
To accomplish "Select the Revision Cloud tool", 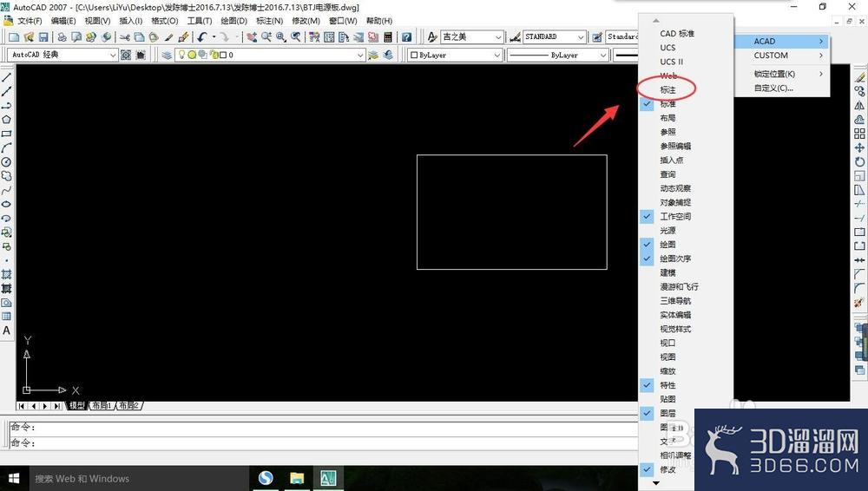I will [x=7, y=176].
